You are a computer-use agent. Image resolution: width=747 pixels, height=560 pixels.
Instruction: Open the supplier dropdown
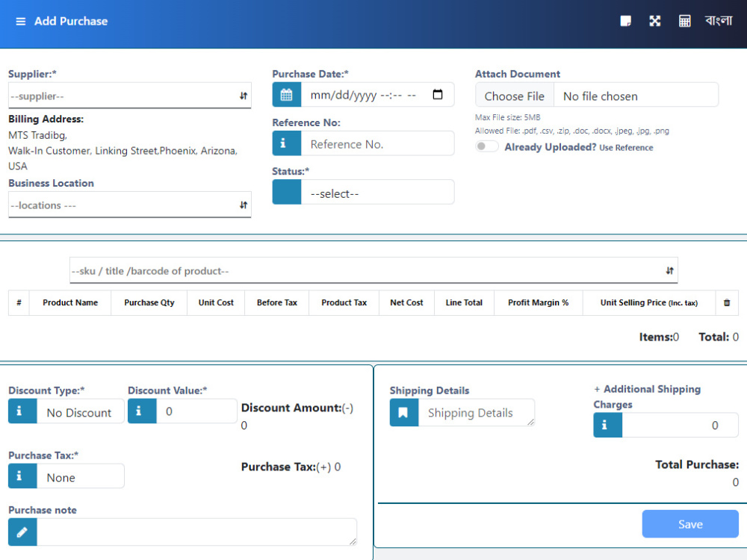(129, 96)
